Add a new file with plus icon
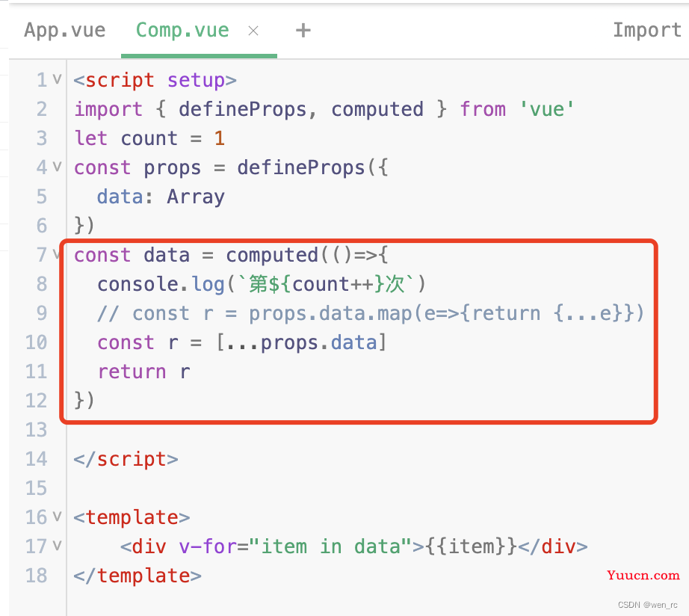This screenshot has height=616, width=689. tap(303, 31)
